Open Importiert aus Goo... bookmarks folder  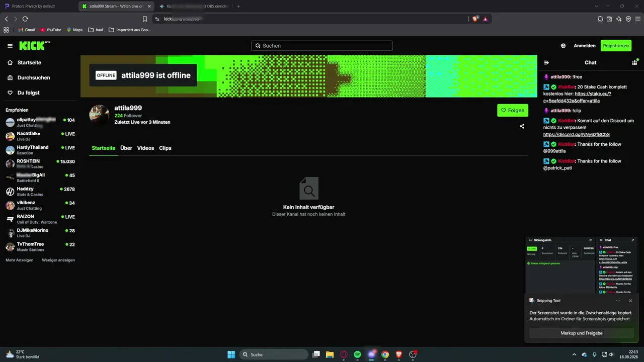pos(129,30)
